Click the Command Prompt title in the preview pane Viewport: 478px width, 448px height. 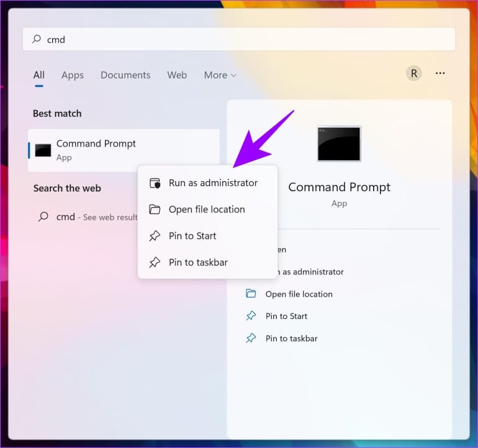[x=339, y=187]
